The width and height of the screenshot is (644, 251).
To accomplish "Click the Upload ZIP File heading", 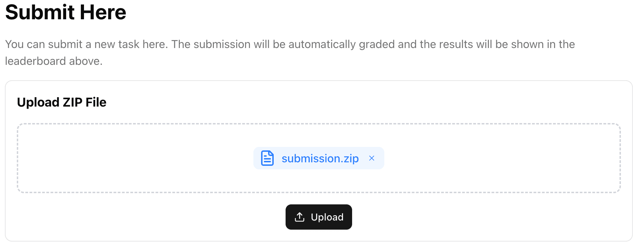I will coord(62,102).
